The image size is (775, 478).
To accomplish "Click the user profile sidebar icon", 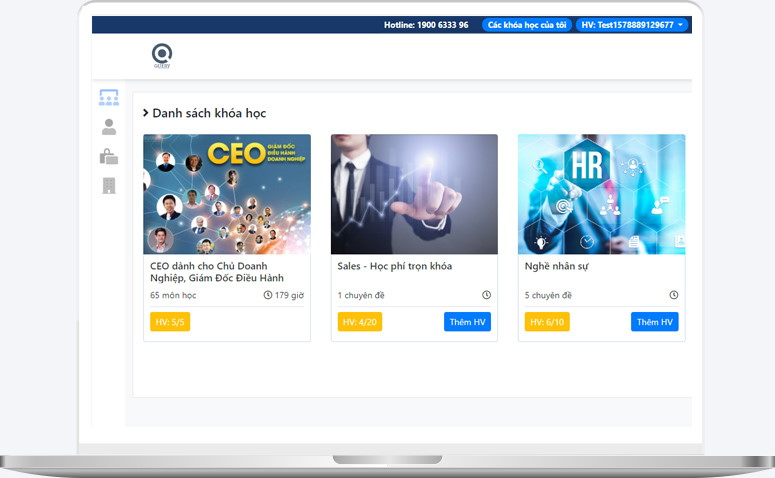I will [x=109, y=127].
